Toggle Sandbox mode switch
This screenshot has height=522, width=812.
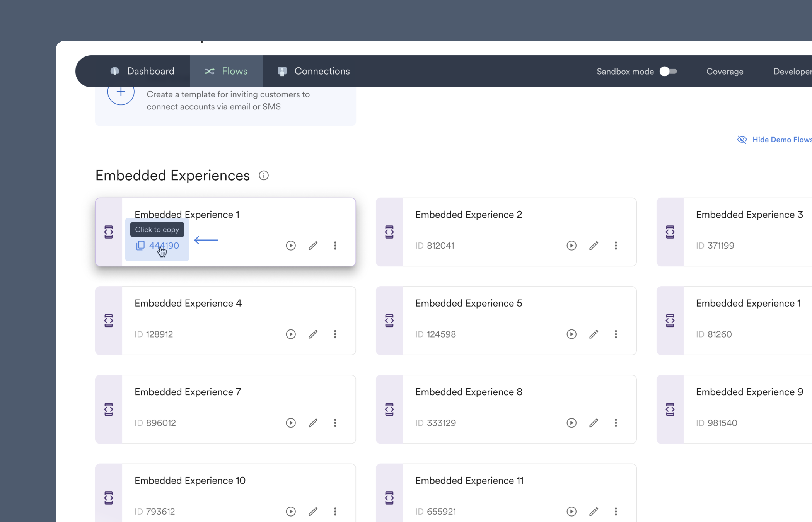click(669, 72)
